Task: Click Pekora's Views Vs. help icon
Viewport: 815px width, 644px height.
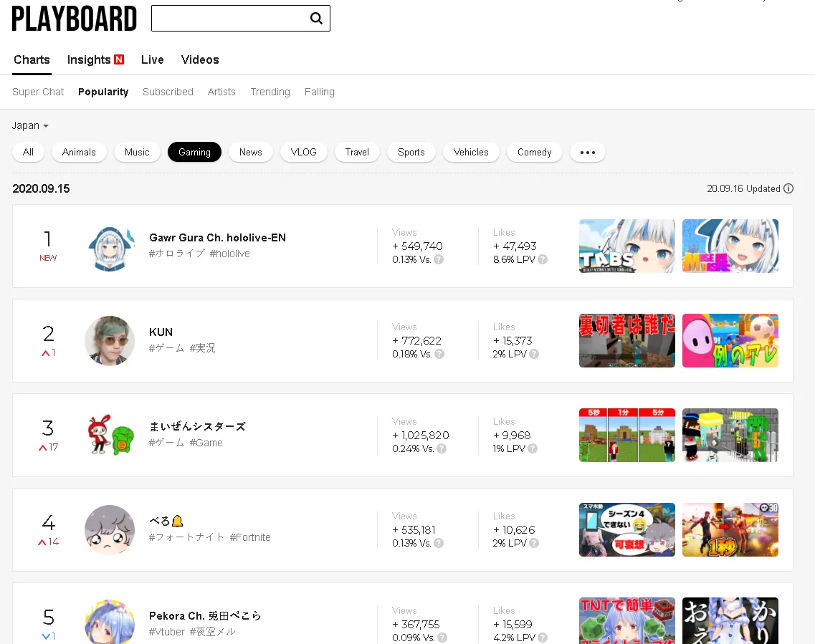Action: pos(442,638)
